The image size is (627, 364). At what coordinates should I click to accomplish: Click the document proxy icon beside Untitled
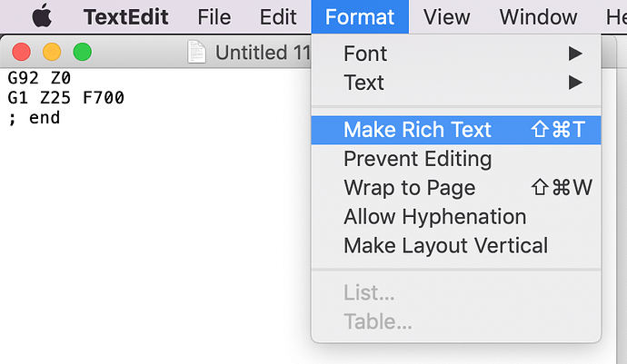tap(197, 52)
